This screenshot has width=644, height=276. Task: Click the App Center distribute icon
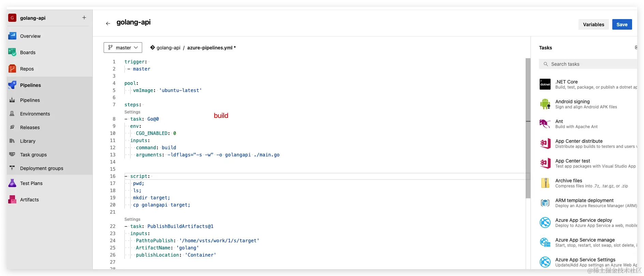(x=545, y=143)
